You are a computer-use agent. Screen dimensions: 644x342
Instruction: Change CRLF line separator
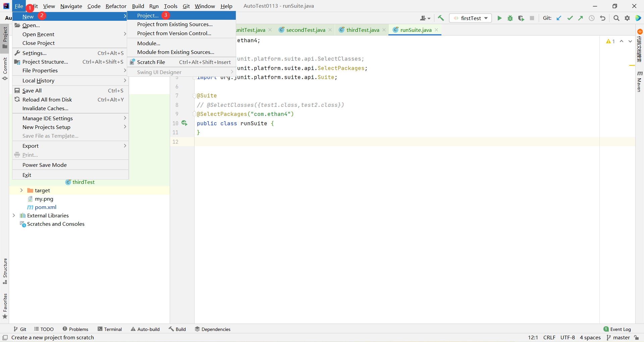point(549,338)
